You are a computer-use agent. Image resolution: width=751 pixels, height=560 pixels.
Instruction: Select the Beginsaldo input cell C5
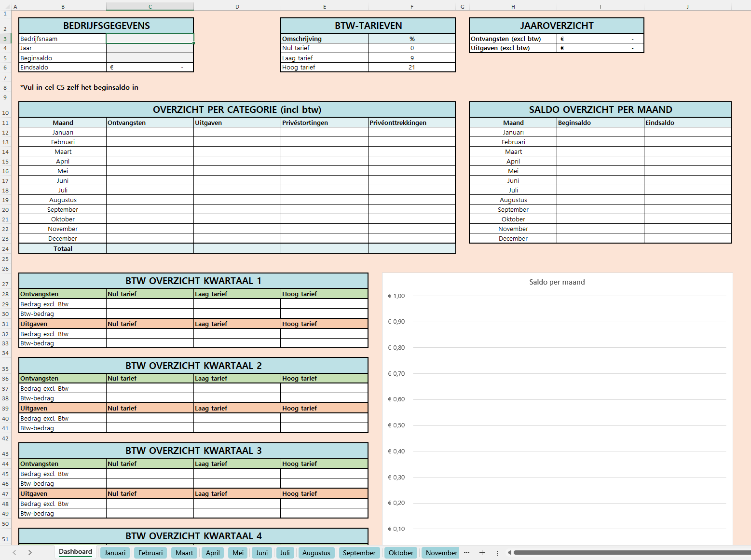(150, 58)
